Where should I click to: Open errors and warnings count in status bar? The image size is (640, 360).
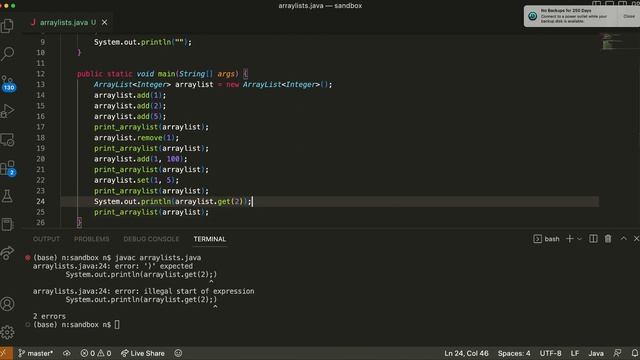(x=96, y=353)
